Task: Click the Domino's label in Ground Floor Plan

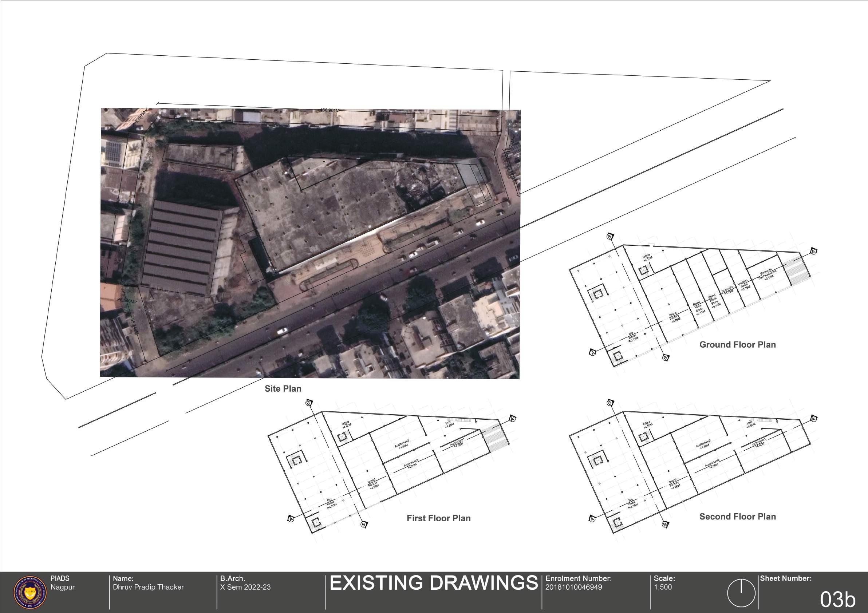Action: pos(727,290)
